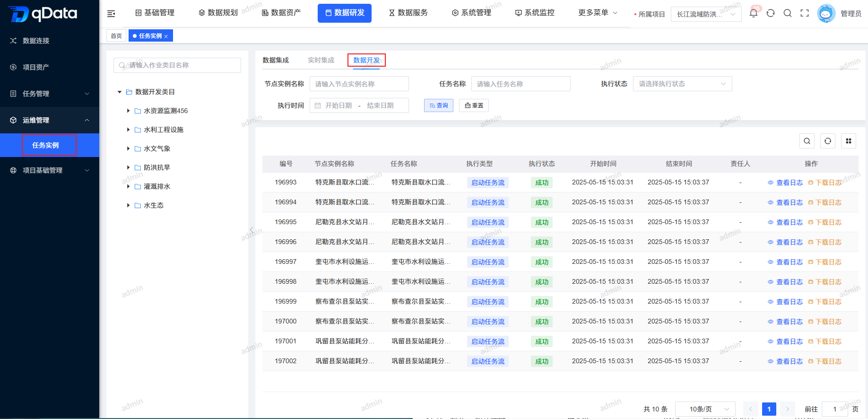Focus 作业类目名称 search input

point(177,65)
